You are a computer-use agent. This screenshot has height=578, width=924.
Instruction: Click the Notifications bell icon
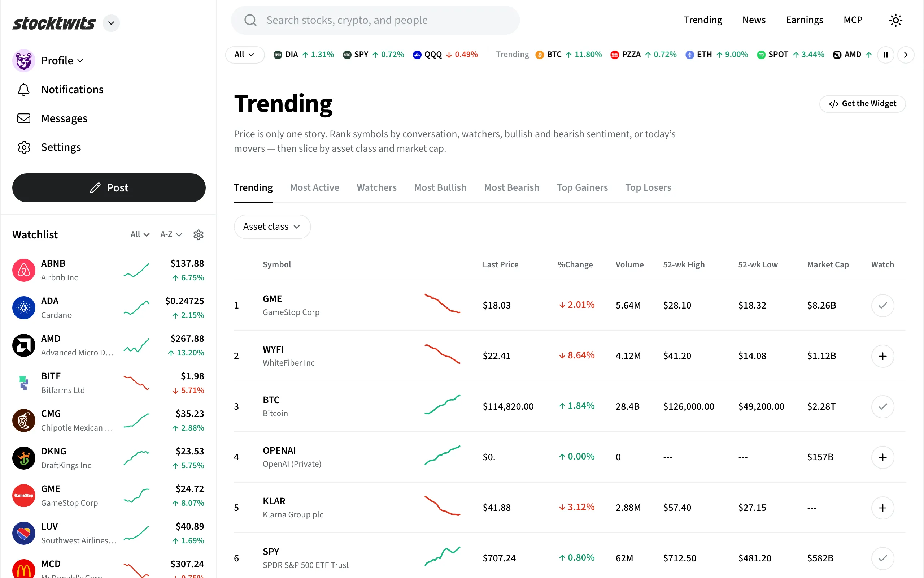coord(24,90)
